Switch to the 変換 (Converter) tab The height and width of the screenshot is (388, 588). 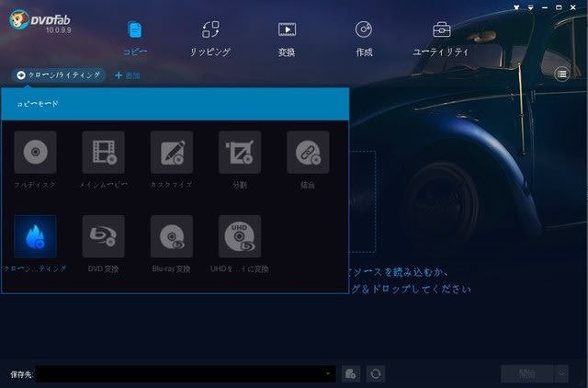click(287, 38)
